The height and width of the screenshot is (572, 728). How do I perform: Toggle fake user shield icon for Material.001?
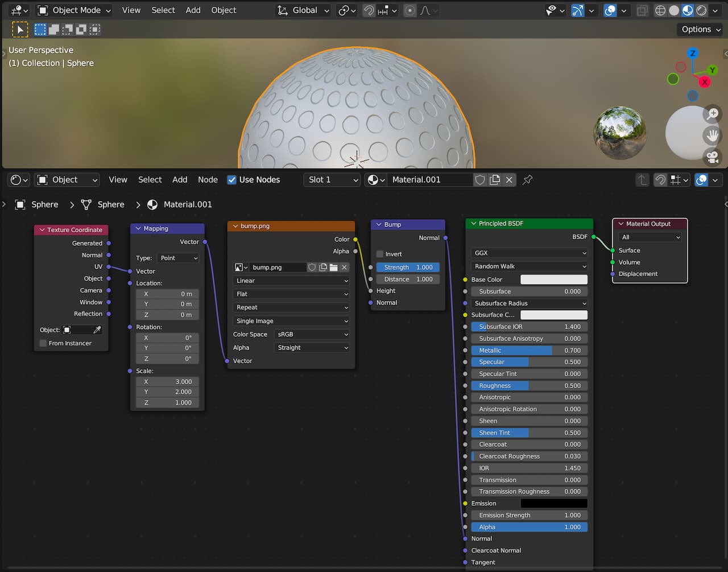coord(480,180)
